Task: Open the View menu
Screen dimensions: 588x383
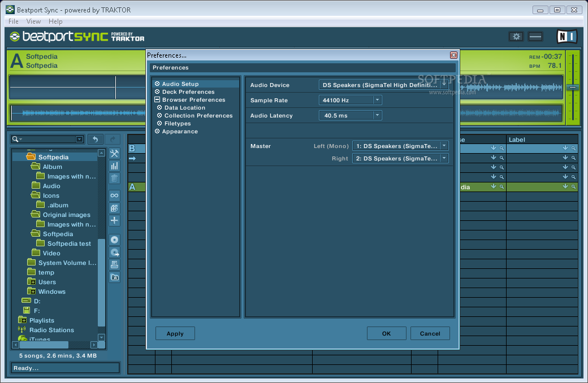Action: click(x=33, y=21)
